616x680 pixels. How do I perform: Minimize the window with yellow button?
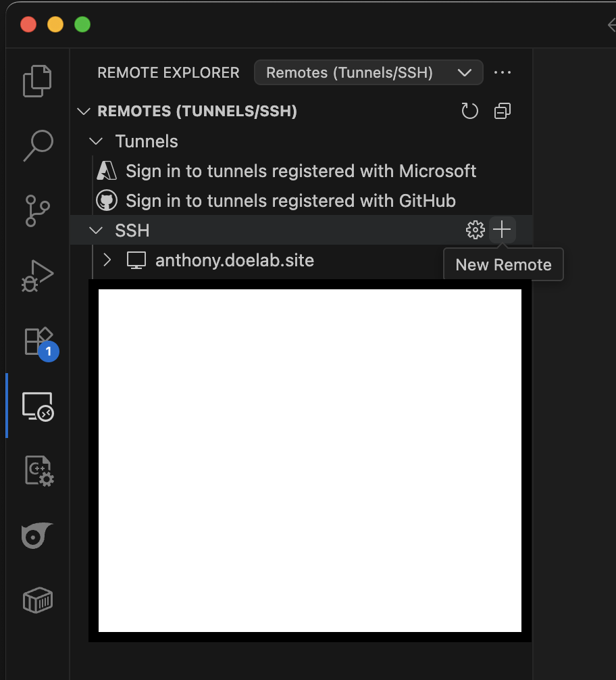(x=55, y=24)
